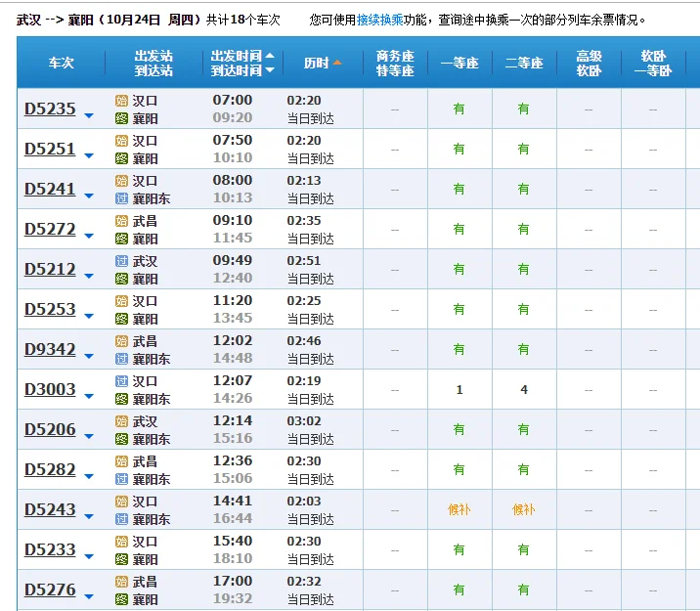
Task: Click second class 有 for D5276
Action: point(523,590)
